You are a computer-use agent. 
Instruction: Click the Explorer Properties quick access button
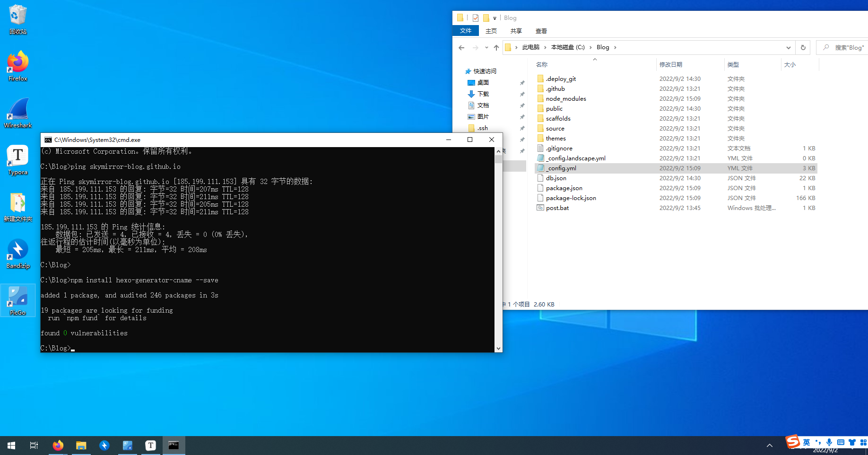click(x=476, y=18)
